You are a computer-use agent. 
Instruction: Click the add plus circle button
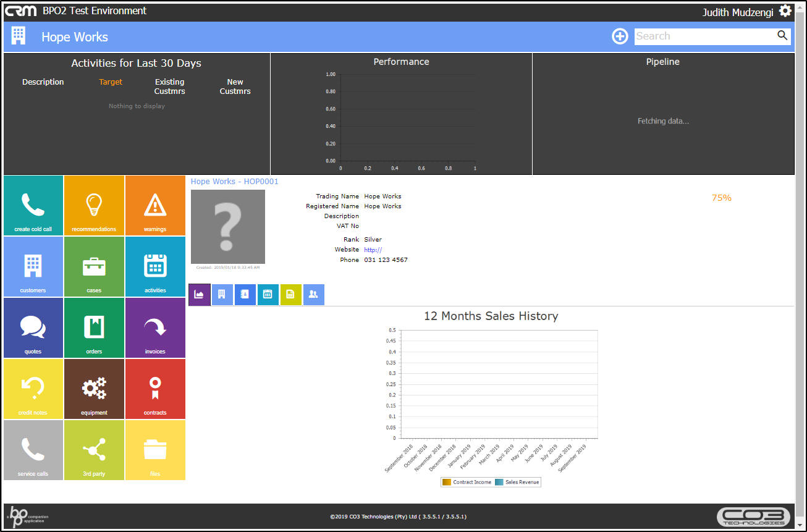620,36
